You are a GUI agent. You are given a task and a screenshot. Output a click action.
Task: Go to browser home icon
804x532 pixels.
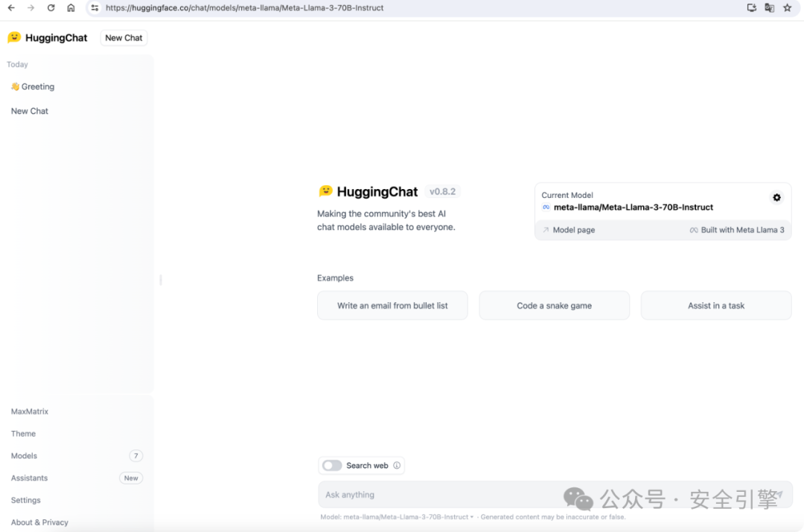pyautogui.click(x=71, y=7)
